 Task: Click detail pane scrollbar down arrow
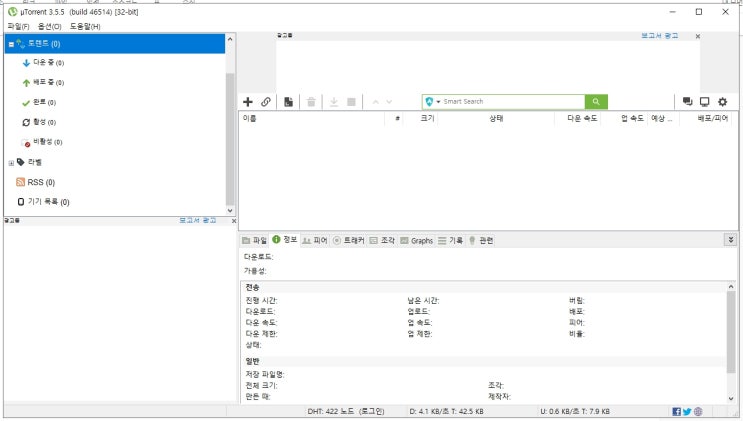731,399
